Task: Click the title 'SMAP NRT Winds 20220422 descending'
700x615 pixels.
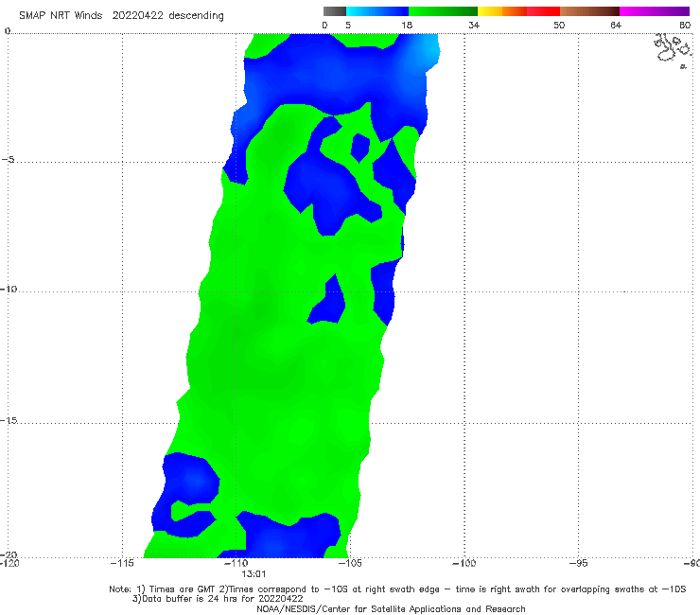Action: pos(121,16)
